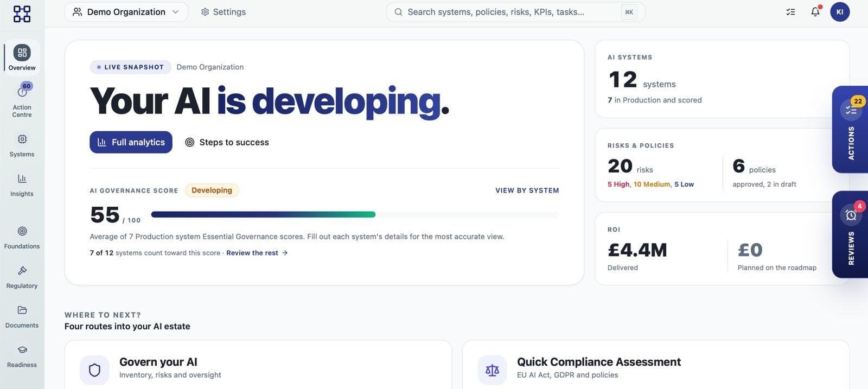The width and height of the screenshot is (868, 389).
Task: Click the Quick Compliance Assessment scales icon
Action: [x=492, y=370]
